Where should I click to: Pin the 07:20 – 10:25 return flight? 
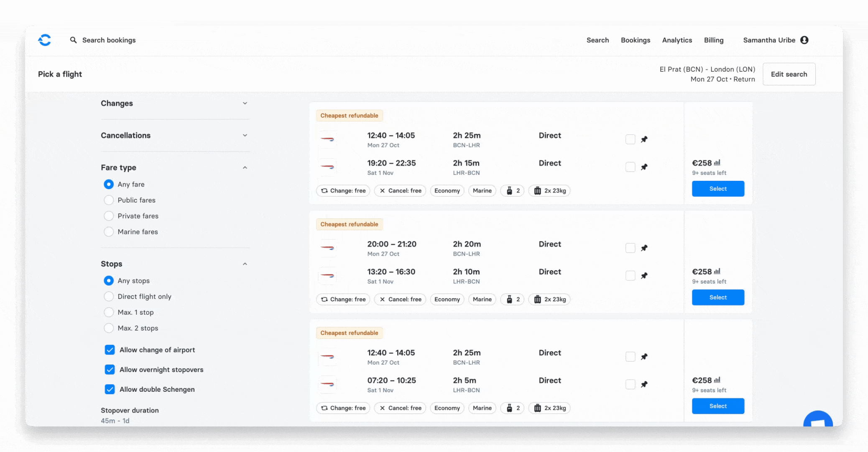click(x=644, y=384)
